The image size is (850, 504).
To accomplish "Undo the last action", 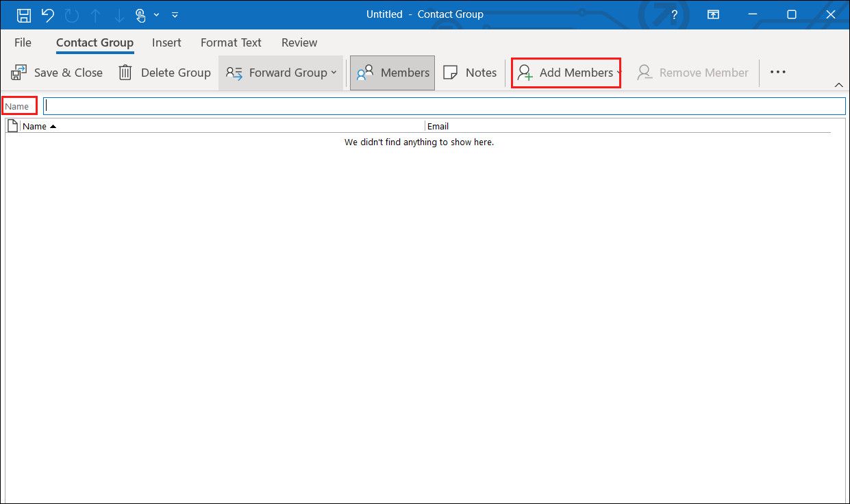I will (x=47, y=14).
